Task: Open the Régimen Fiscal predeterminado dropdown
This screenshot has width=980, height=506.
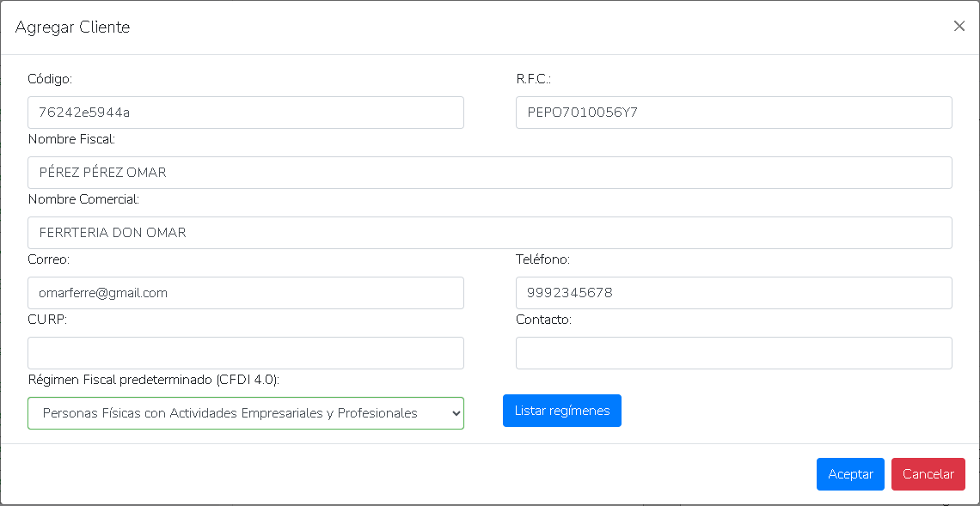Action: (246, 413)
